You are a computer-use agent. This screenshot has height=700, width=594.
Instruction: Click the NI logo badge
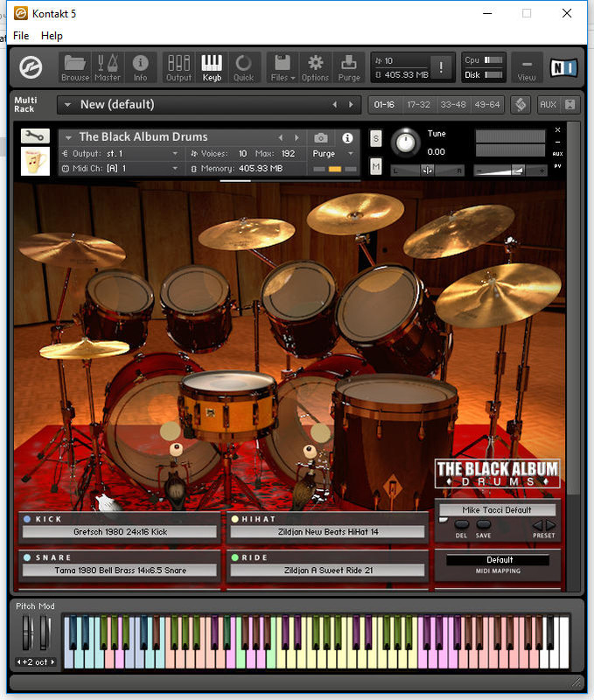(564, 68)
